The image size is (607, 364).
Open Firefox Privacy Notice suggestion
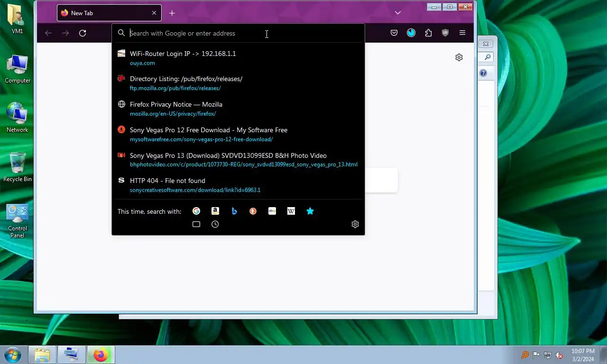[238, 109]
